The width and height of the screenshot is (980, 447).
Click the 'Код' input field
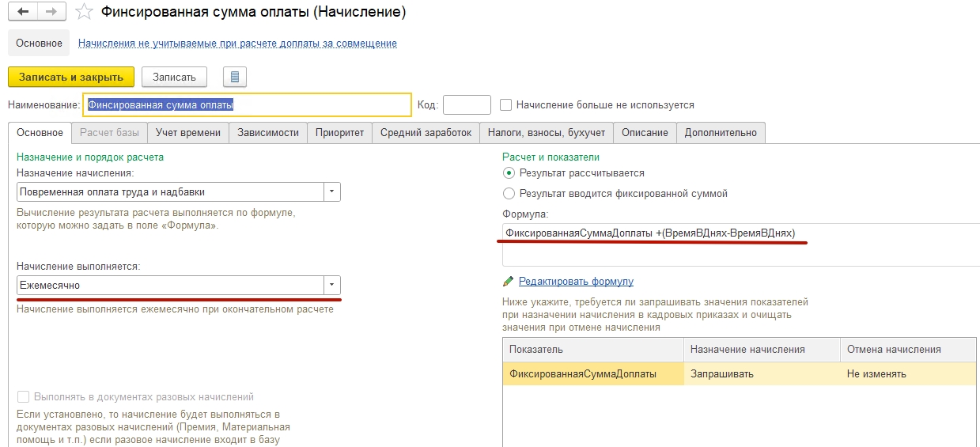click(x=467, y=104)
